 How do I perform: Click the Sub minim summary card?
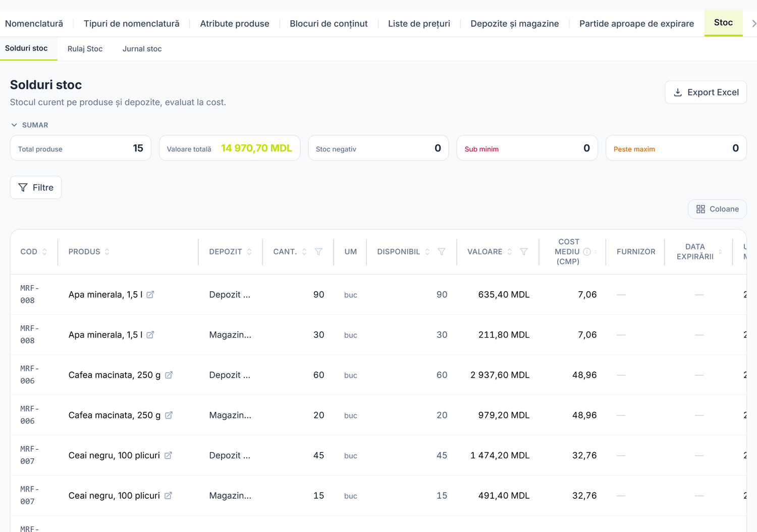[527, 148]
